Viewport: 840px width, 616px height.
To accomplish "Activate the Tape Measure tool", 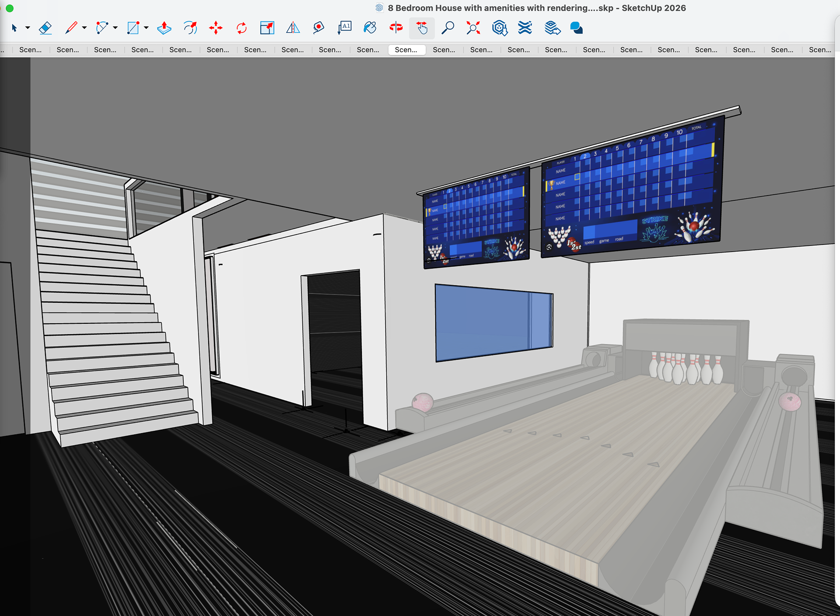I will (x=318, y=28).
